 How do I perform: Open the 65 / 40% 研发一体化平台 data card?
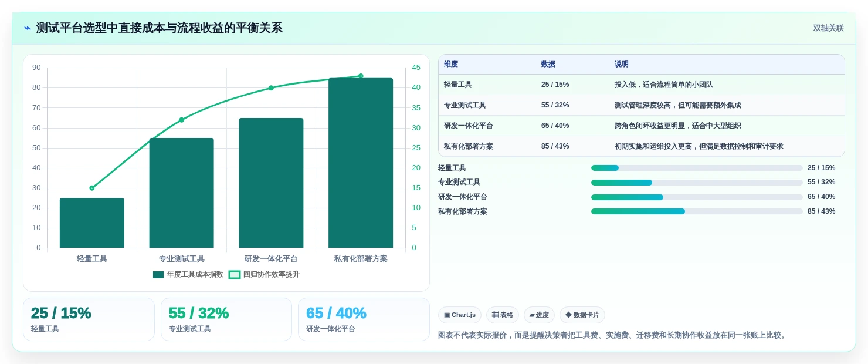[364, 319]
